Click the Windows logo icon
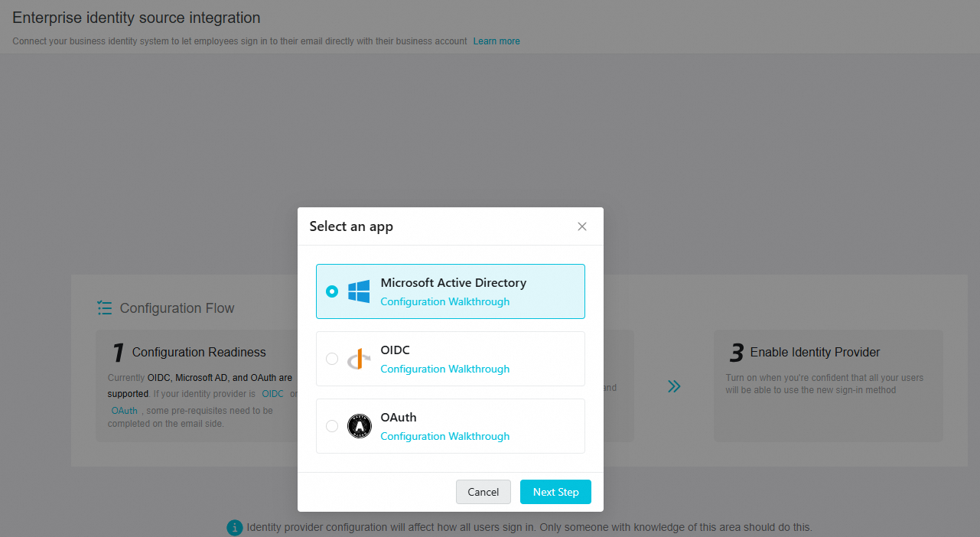This screenshot has height=537, width=980. click(359, 291)
